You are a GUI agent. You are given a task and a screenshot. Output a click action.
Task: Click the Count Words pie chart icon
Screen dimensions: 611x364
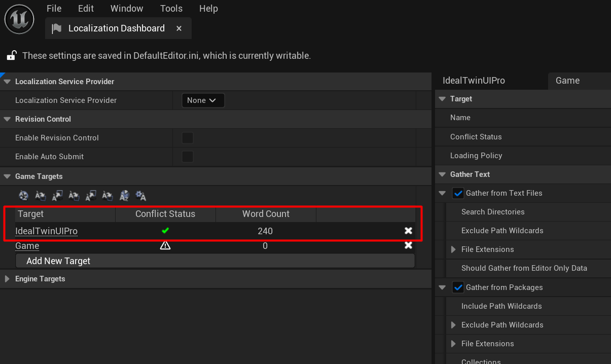124,196
